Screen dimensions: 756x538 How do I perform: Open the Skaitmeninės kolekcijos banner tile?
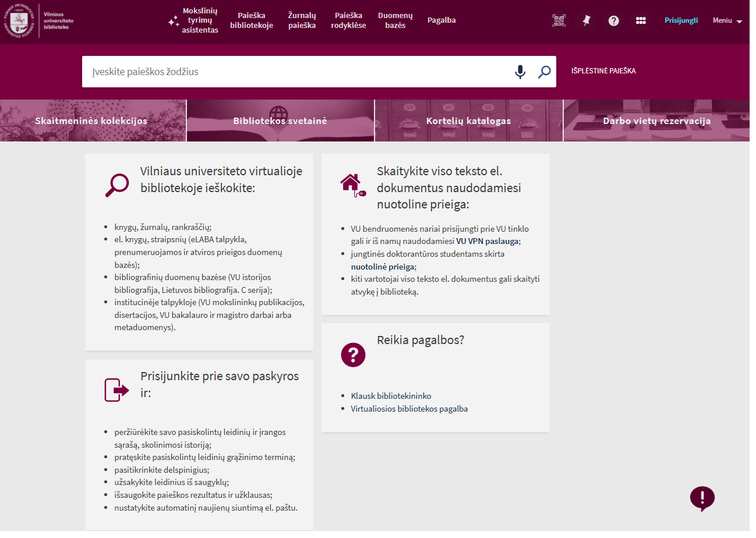click(x=91, y=121)
